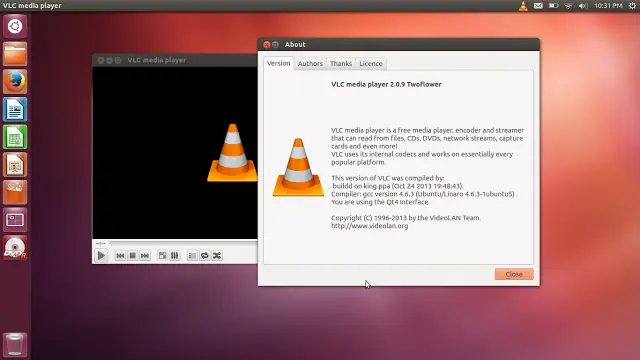Viewport: 640px width, 360px height.
Task: Play media in VLC media player
Action: click(x=101, y=256)
